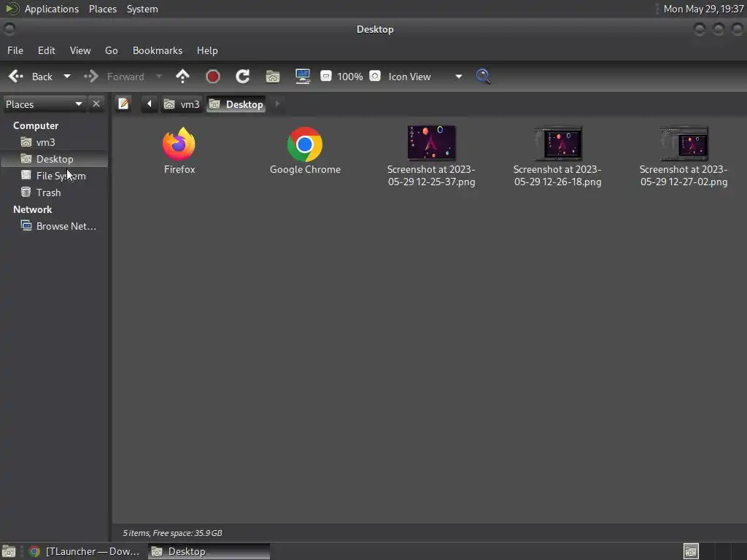Image resolution: width=747 pixels, height=560 pixels.
Task: Open the Help menu
Action: [207, 50]
